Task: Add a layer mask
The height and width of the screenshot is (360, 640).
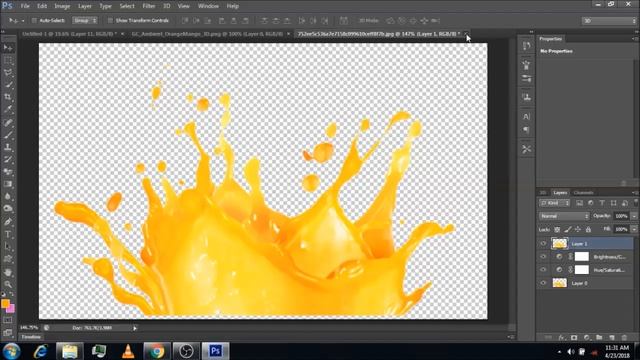Action: (x=574, y=338)
